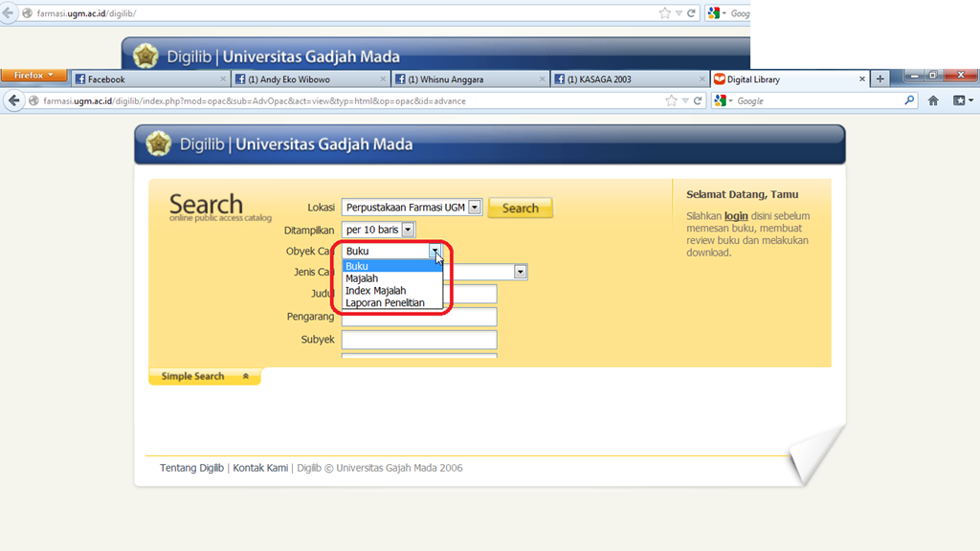
Task: Reload page in background browser window
Action: 691,13
